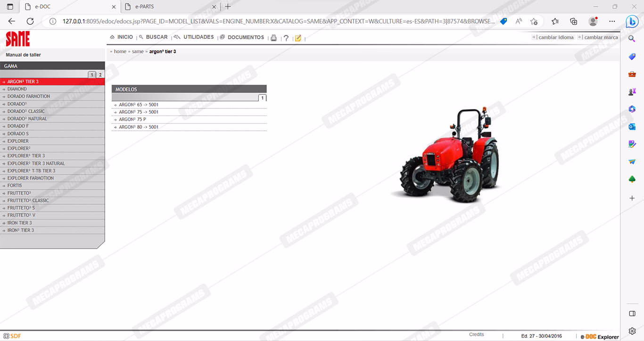Open the Credits link in footer
644x341 pixels.
pyautogui.click(x=477, y=334)
